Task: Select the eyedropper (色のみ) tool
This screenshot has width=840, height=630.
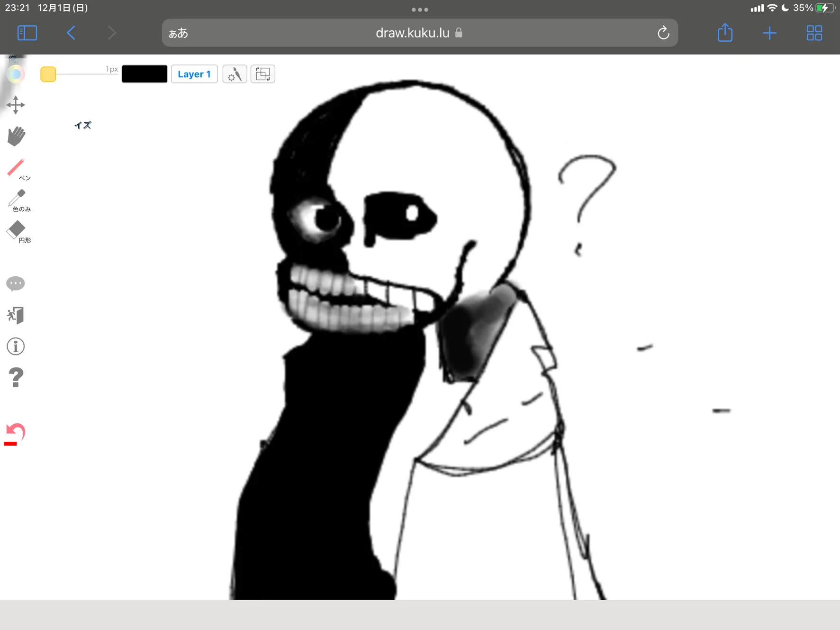Action: (x=18, y=201)
